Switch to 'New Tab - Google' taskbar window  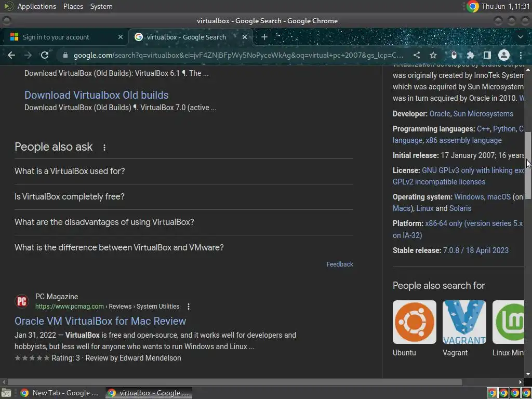coord(60,393)
